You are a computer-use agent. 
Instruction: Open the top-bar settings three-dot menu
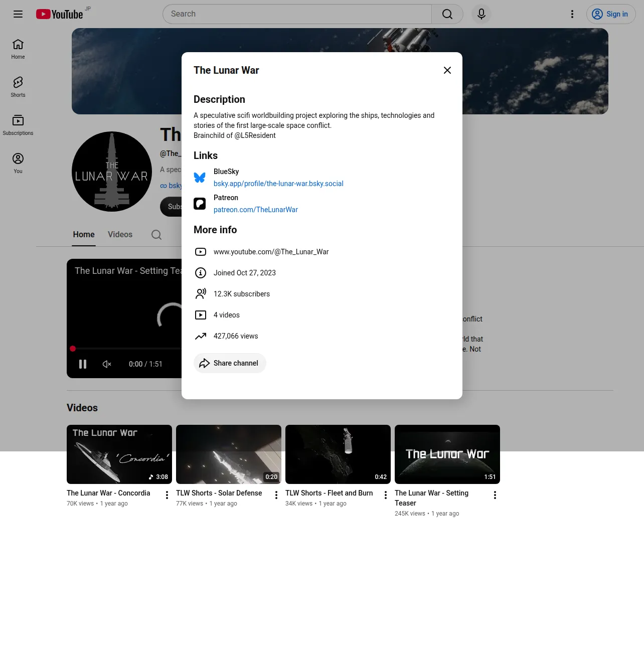pos(572,14)
